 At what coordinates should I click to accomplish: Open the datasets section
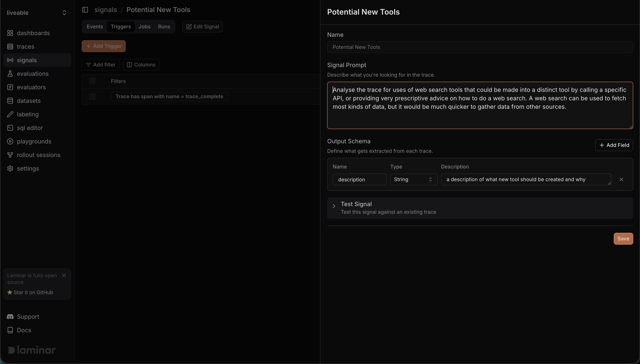click(29, 101)
